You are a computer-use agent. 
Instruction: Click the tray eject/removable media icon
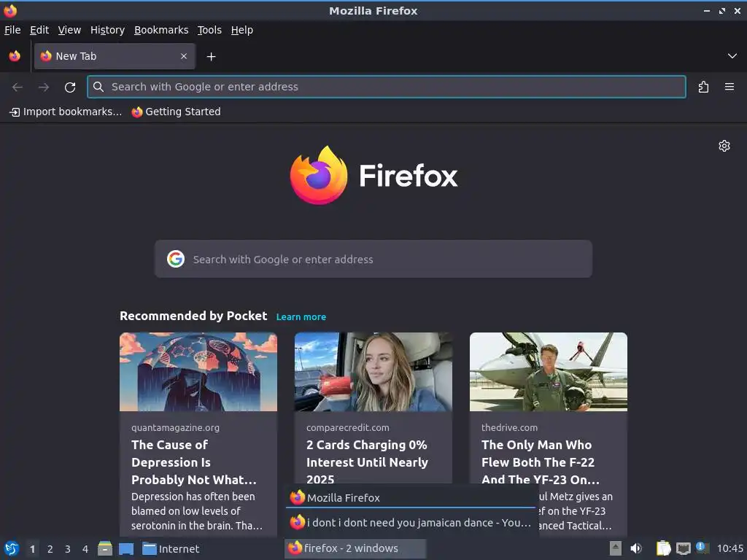[616, 548]
